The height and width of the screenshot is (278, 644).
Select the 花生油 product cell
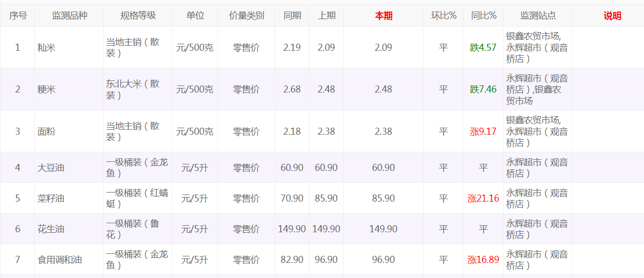tap(51, 229)
